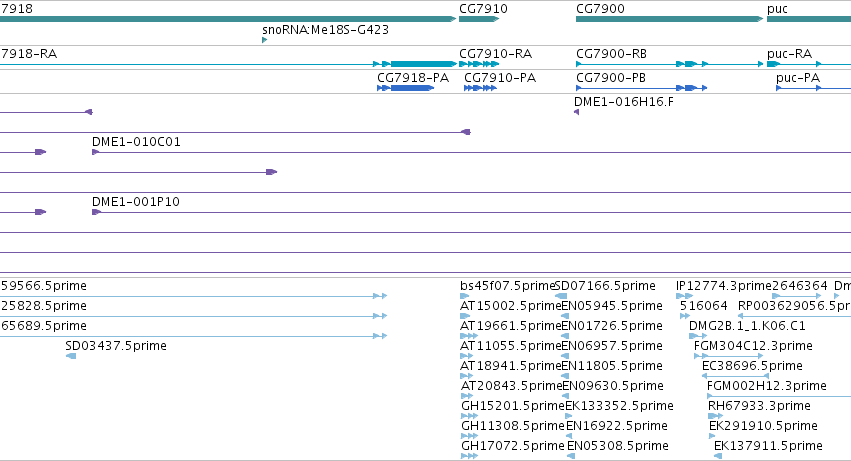Click the EN11805.5prime EST label
The image size is (851, 461).
click(x=612, y=366)
